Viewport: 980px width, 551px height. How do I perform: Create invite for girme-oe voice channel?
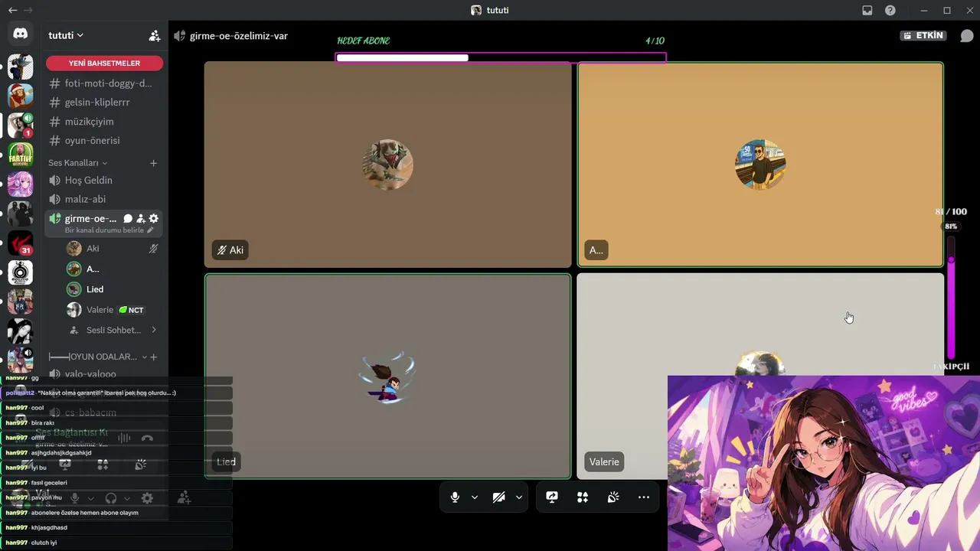pyautogui.click(x=141, y=219)
